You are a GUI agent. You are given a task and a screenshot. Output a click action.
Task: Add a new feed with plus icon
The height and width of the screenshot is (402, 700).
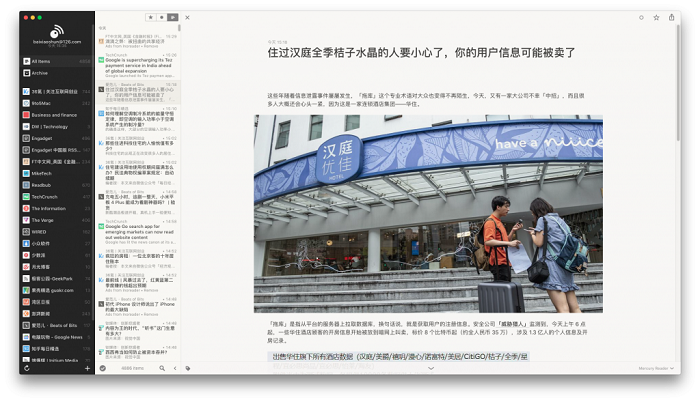tap(87, 368)
